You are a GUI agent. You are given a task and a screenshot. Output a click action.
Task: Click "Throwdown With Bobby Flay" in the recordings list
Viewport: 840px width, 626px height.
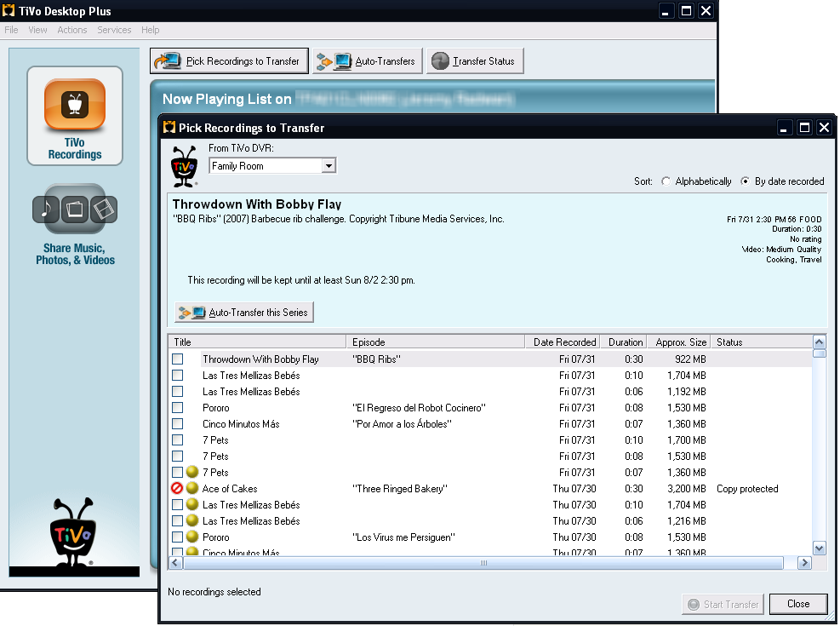pos(260,359)
